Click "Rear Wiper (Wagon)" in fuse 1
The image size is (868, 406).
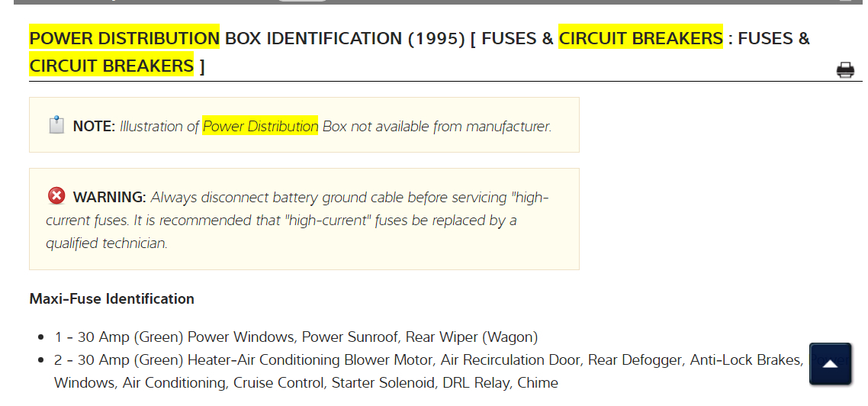coord(471,337)
